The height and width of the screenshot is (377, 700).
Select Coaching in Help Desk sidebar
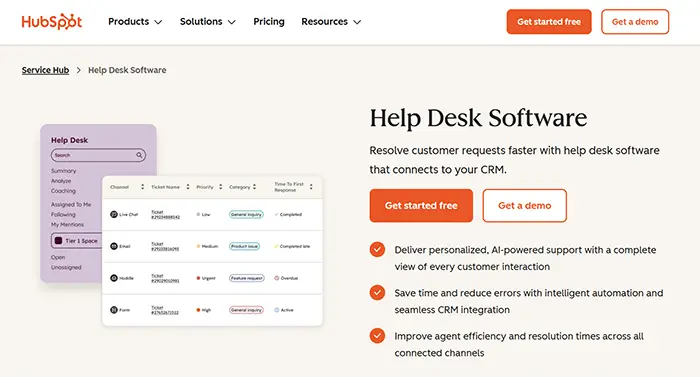pyautogui.click(x=63, y=191)
